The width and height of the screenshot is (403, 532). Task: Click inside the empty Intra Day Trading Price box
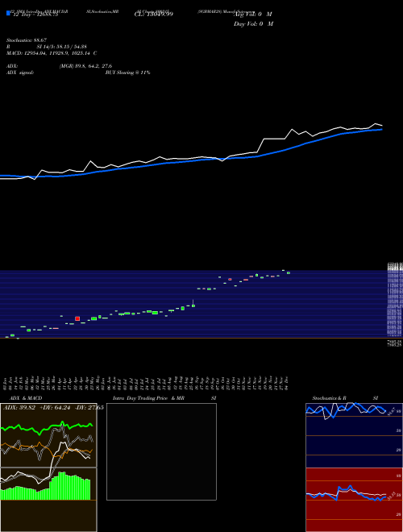point(161,451)
